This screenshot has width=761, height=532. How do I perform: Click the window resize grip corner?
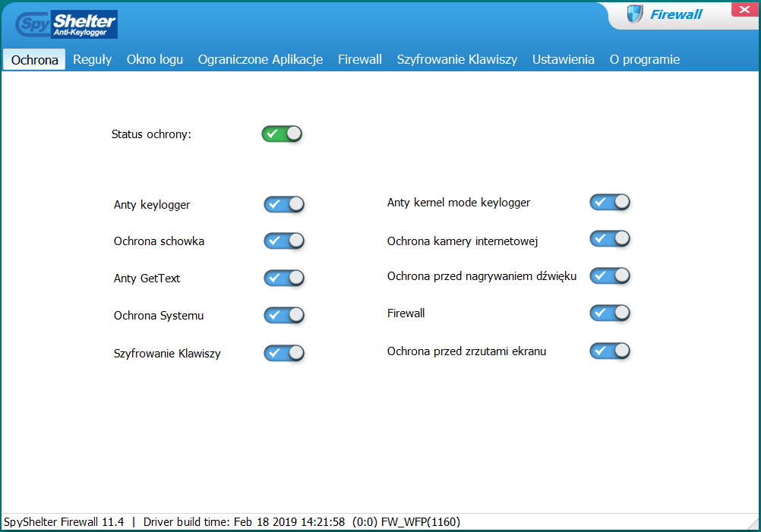[753, 524]
